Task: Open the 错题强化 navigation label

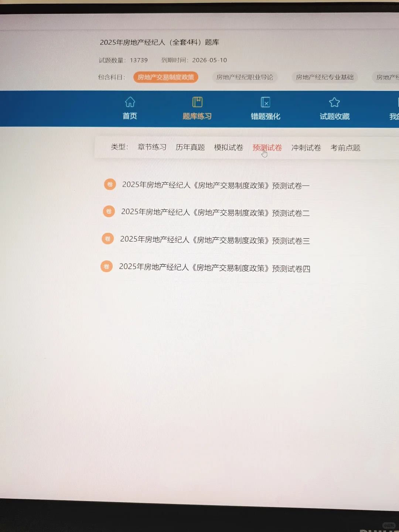Action: 266,116
